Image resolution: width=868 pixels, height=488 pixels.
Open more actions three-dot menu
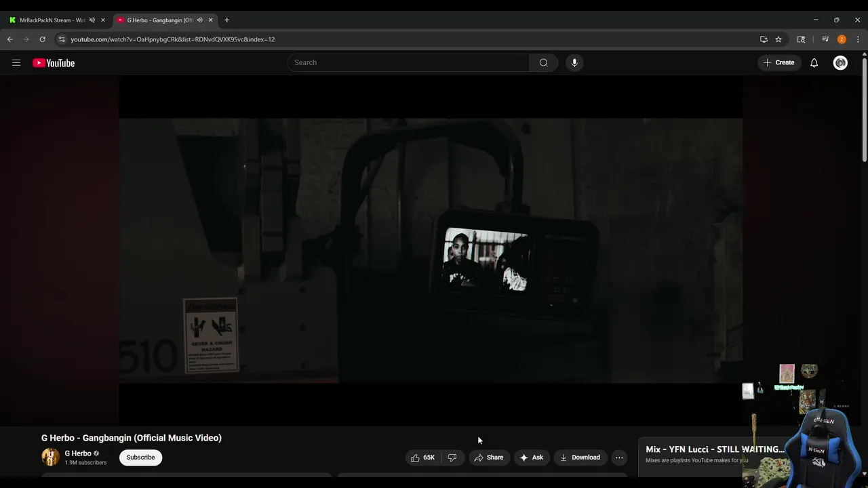tap(619, 457)
